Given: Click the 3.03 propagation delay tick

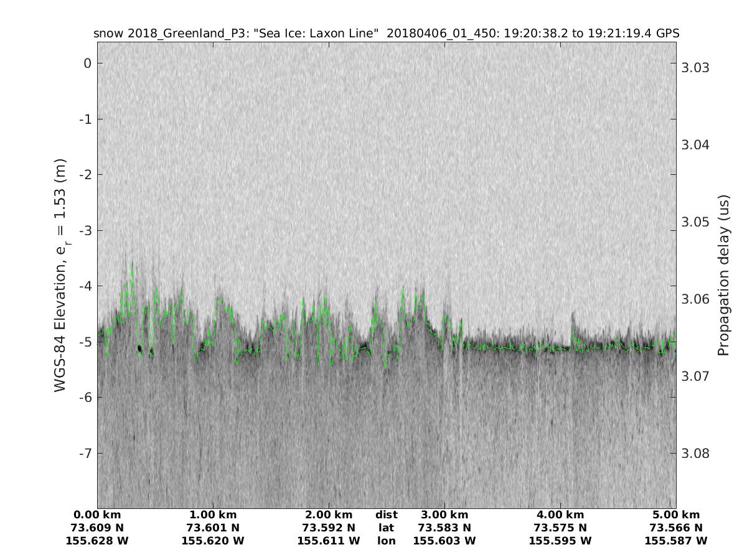Looking at the screenshot, I should click(x=697, y=67).
